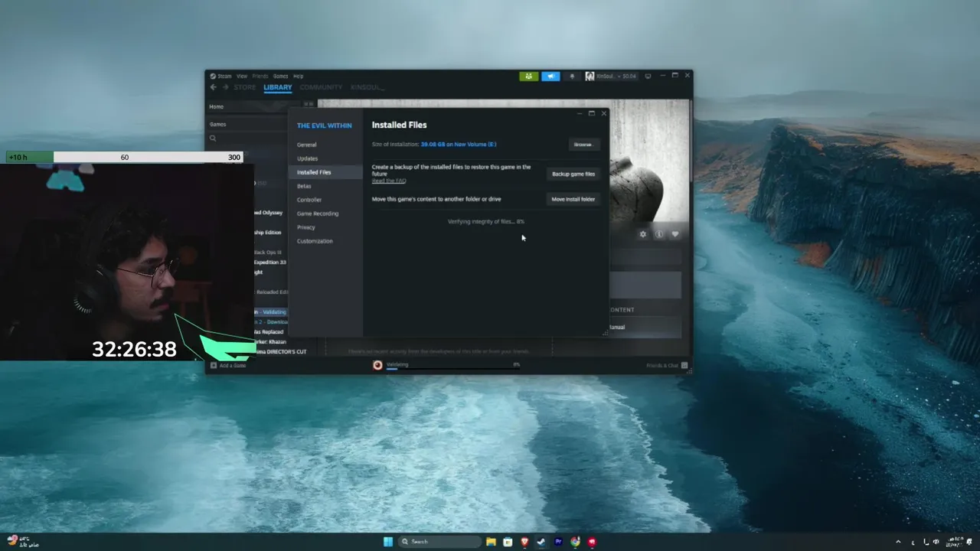Open the Help menu
This screenshot has height=551, width=980.
coord(298,76)
